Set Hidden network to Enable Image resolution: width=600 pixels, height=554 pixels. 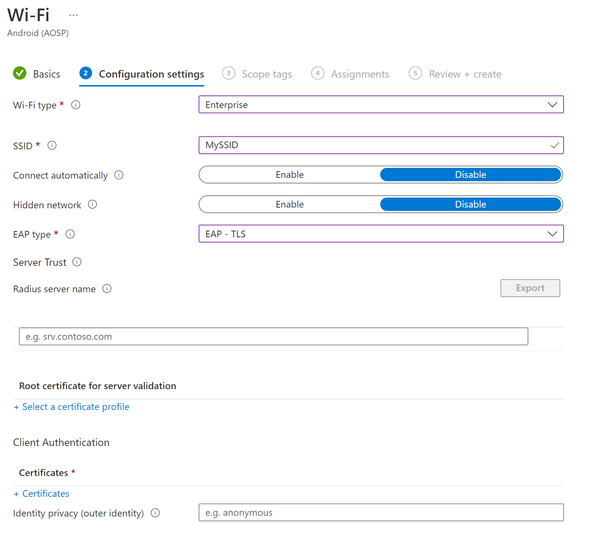pyautogui.click(x=290, y=204)
